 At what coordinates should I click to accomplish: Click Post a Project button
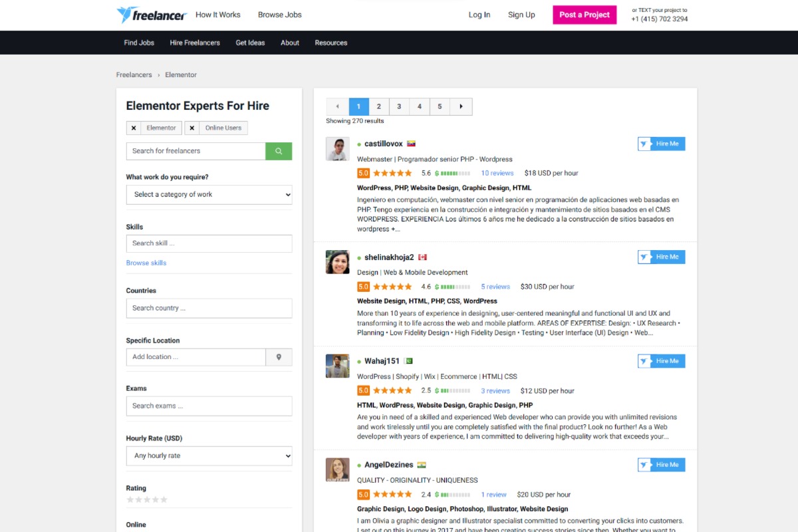pyautogui.click(x=585, y=15)
